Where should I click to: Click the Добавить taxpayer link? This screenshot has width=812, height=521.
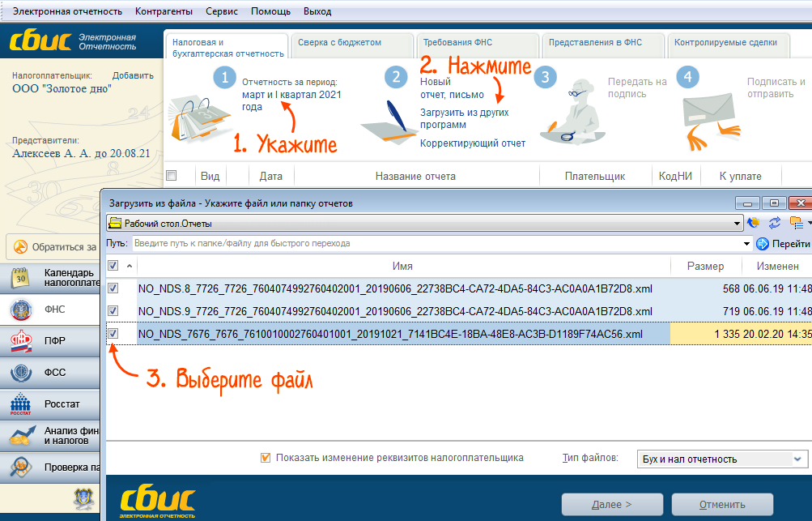133,75
